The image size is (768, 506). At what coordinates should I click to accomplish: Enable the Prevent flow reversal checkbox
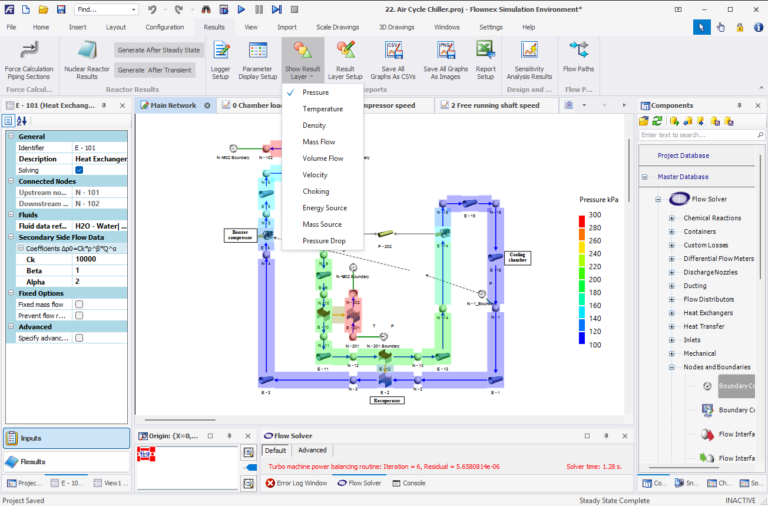[x=79, y=315]
